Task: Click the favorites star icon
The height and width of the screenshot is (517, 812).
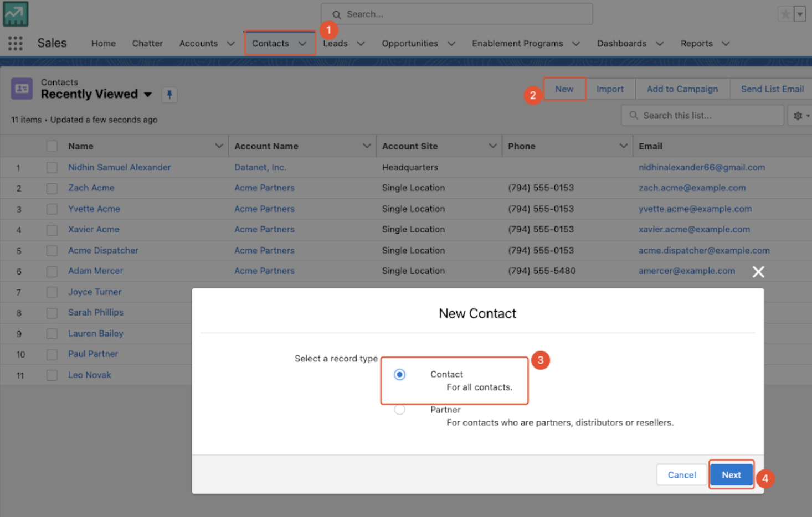Action: pos(785,14)
